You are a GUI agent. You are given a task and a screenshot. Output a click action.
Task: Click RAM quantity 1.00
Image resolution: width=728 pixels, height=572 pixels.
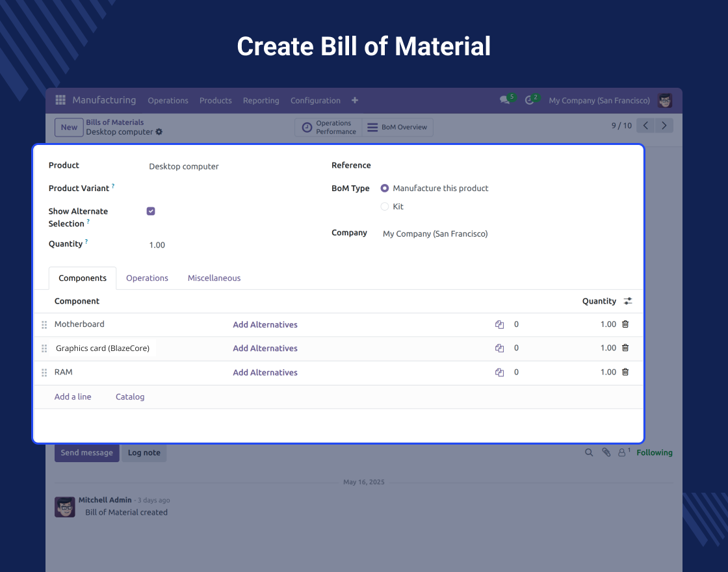[608, 372]
